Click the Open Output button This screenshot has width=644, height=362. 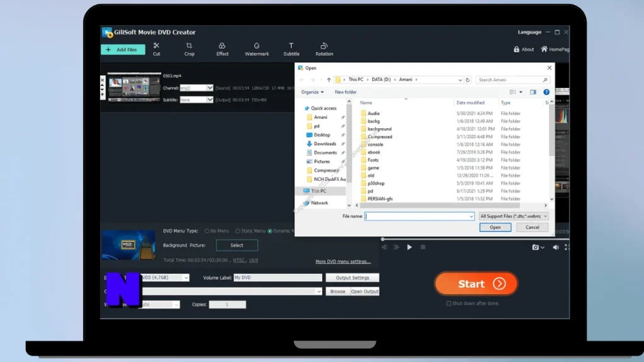coord(365,292)
